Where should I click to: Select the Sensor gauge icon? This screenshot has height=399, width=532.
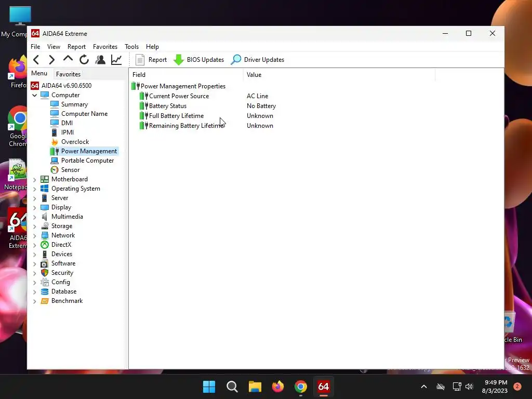point(55,170)
